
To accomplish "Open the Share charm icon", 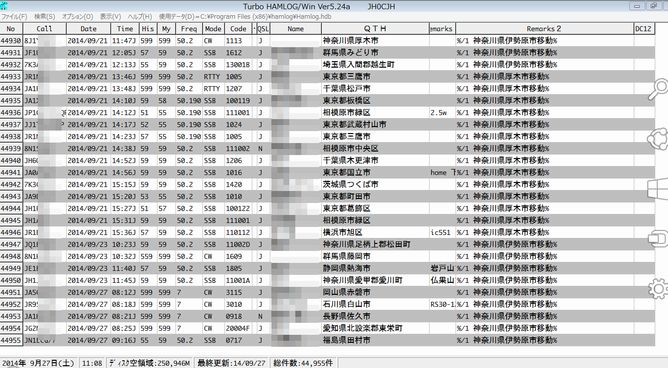I will click(x=658, y=139).
